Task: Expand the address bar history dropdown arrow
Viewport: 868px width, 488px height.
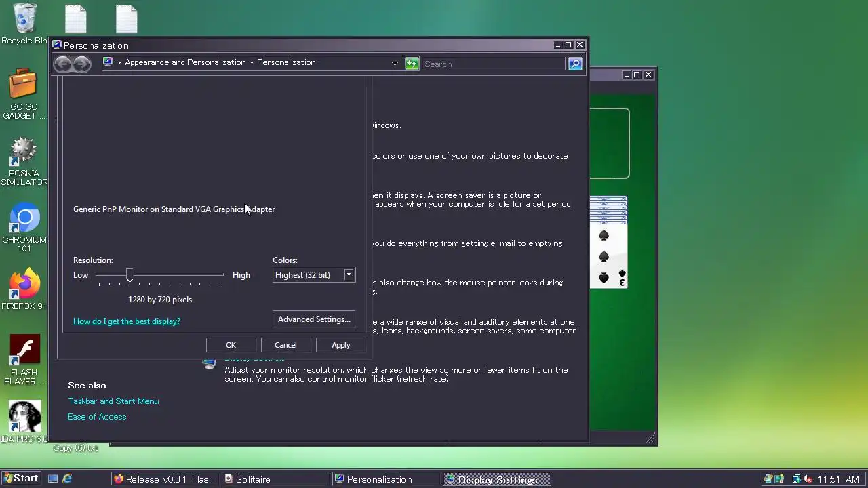Action: [395, 64]
